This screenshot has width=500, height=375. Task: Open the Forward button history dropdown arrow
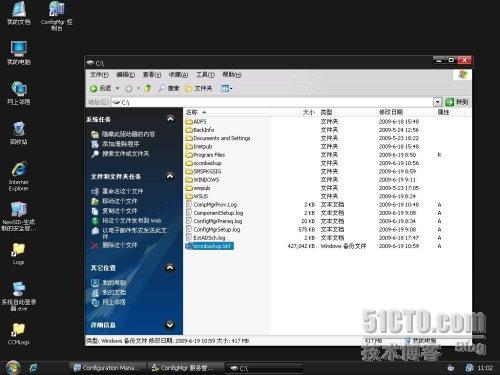[x=138, y=88]
